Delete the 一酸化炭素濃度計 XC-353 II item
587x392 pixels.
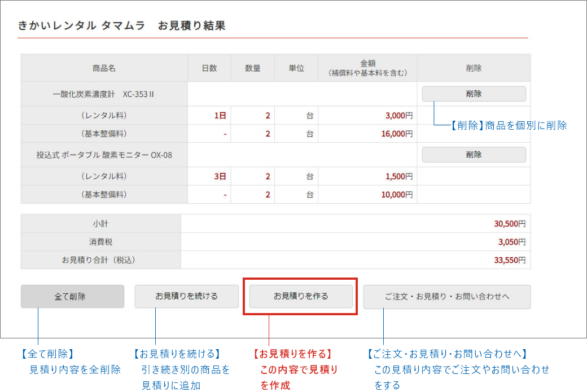pos(474,94)
